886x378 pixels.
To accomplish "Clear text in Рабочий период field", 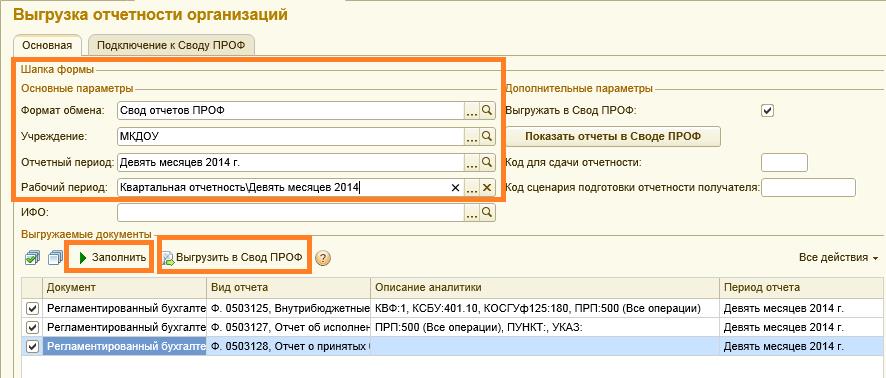I will 455,188.
